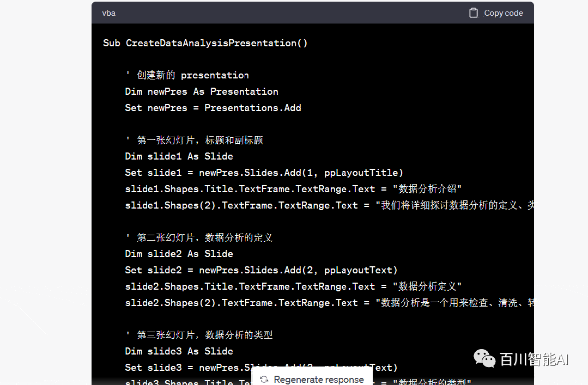Viewport: 588px width, 385px height.
Task: Click the Sub CreateDataAnalysisPresentation() line
Action: [x=205, y=43]
